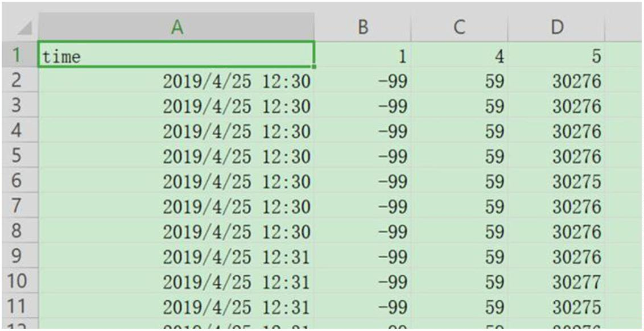Select the 59 cell in row 7

[494, 207]
